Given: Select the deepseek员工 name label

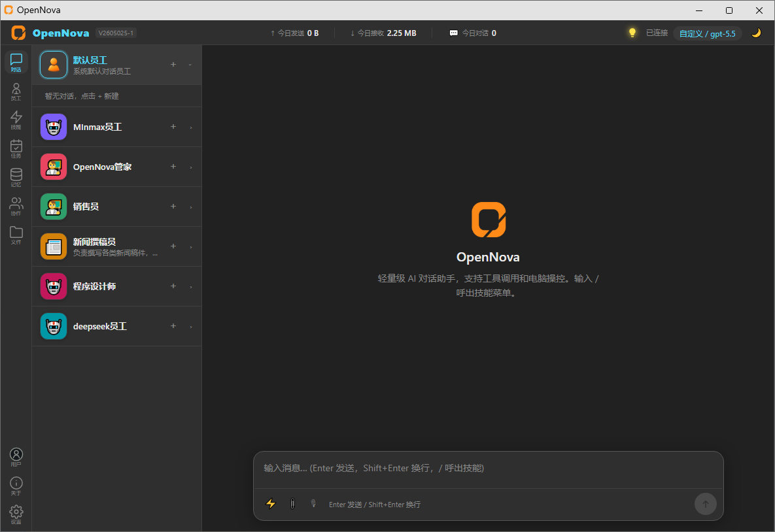Looking at the screenshot, I should pos(100,326).
